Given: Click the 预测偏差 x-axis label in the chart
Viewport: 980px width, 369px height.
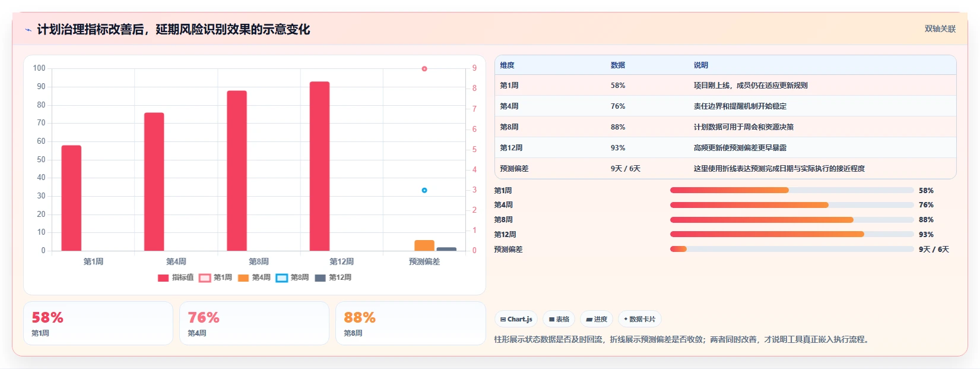Looking at the screenshot, I should (424, 261).
